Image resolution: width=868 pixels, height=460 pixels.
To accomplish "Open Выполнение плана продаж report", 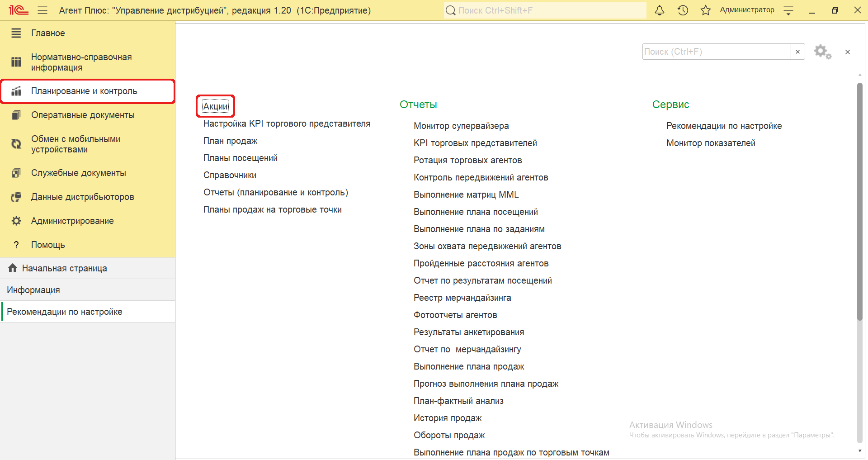I will (469, 366).
